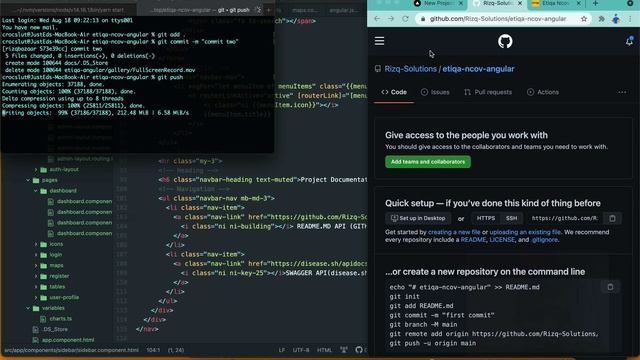Close the Rizq-Solutions browser tab
This screenshot has width=640, height=360.
click(520, 3)
